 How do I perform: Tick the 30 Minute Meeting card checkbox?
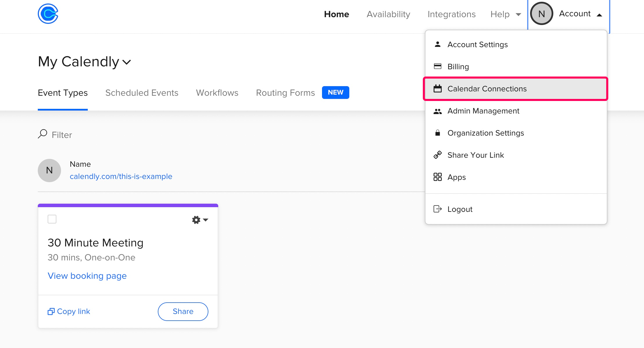[x=52, y=219]
